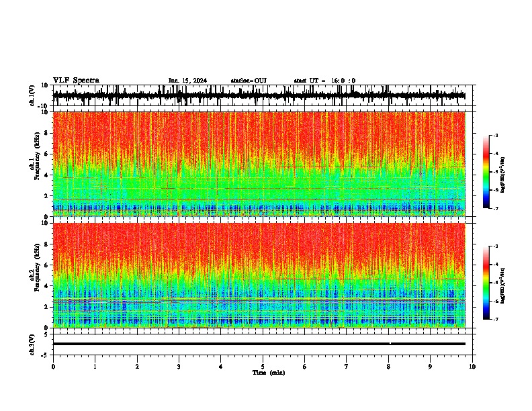Click the 6 kHz tick label on ch.1 axis
Image resolution: width=532 pixels, height=411 pixels.
pyautogui.click(x=47, y=154)
